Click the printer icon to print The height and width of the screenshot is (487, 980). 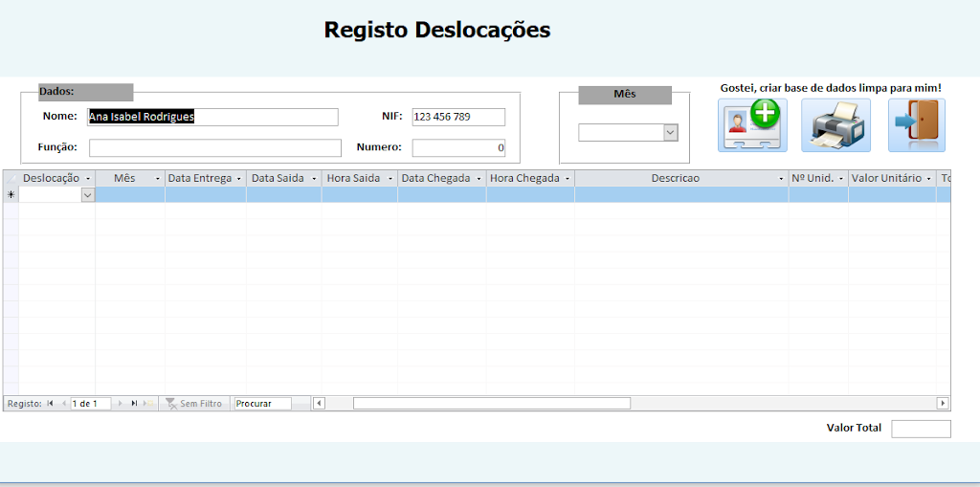(835, 125)
